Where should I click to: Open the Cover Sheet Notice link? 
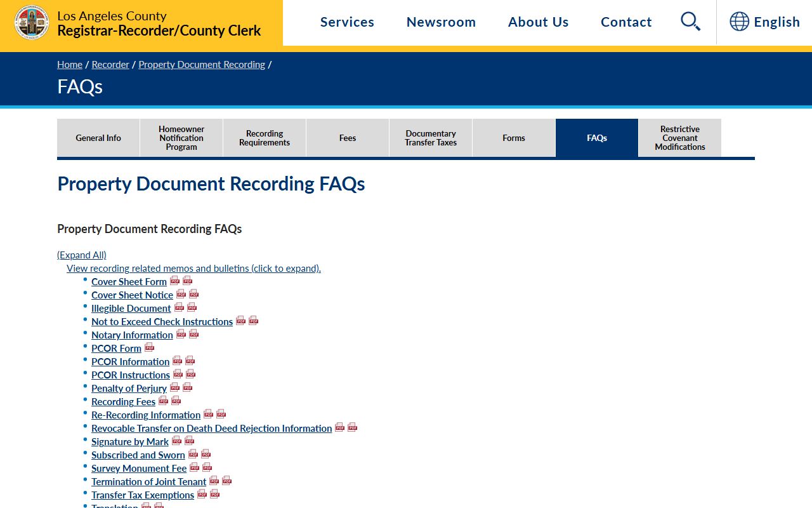(x=132, y=295)
